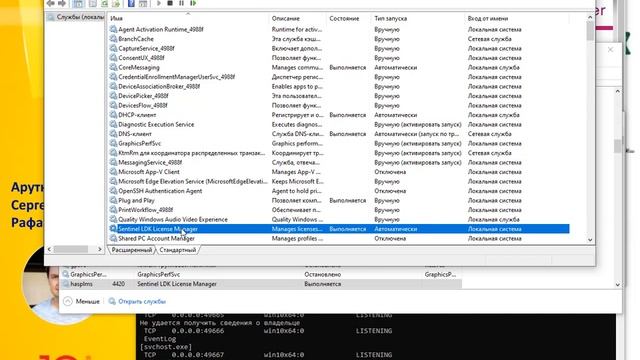Select the ConsentUX_4988f service

pyautogui.click(x=339, y=58)
